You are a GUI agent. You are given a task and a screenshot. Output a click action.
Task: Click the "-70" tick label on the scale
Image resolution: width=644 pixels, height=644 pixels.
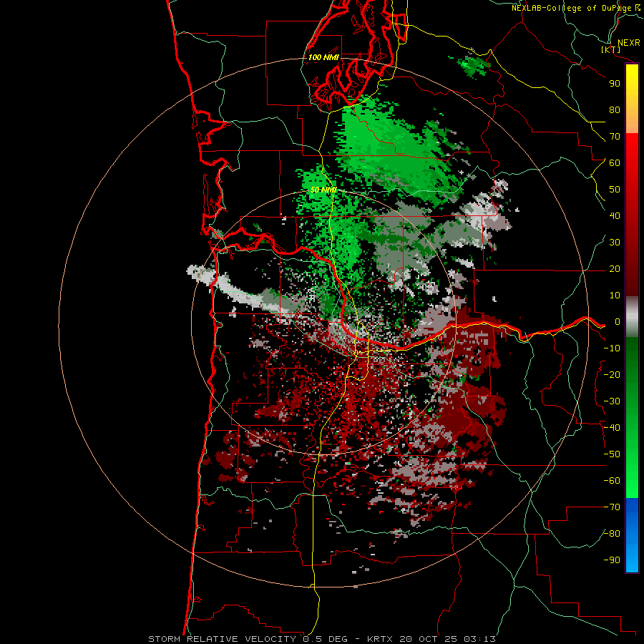coord(612,507)
